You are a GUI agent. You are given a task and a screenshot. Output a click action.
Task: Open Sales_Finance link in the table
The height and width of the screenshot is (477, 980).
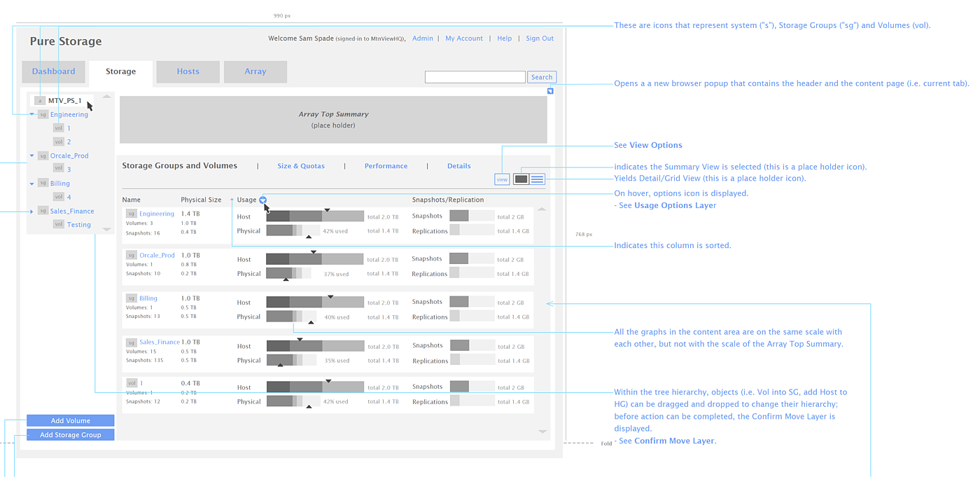[x=160, y=343]
